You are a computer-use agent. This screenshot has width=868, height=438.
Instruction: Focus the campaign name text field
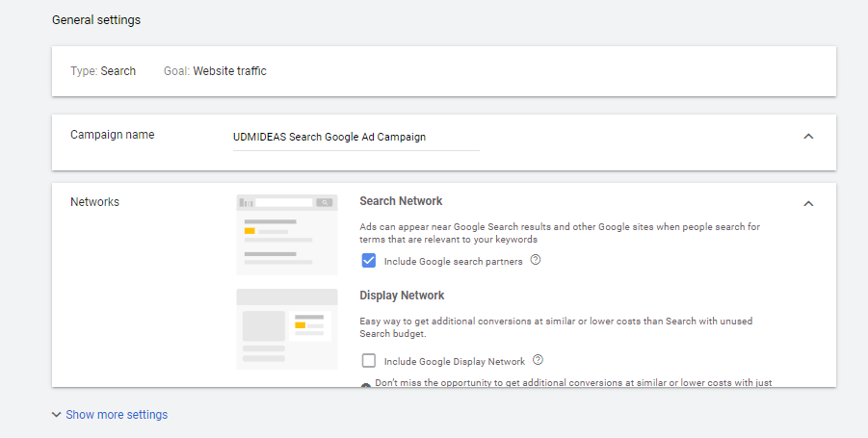356,137
